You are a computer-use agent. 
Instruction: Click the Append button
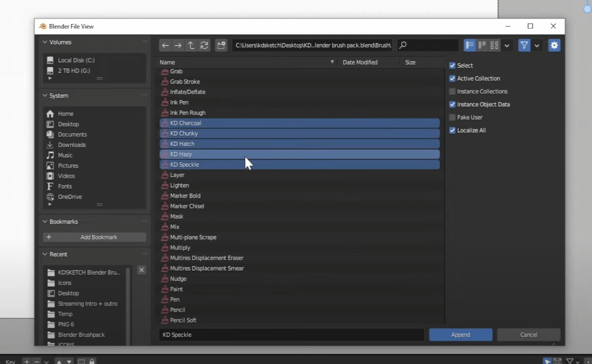click(460, 334)
